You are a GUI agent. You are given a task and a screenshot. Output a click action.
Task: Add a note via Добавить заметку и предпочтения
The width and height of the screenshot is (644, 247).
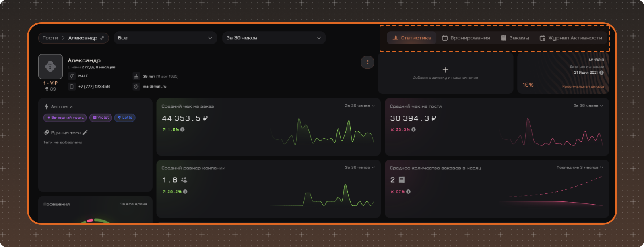click(x=446, y=74)
